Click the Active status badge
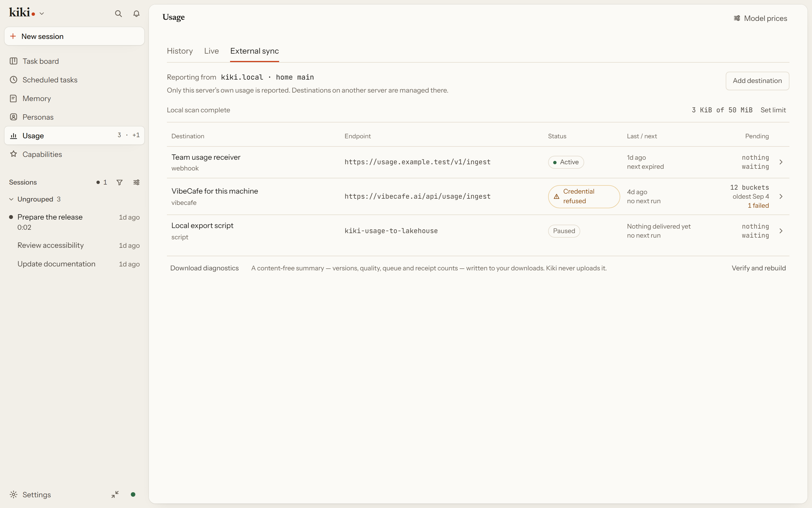The height and width of the screenshot is (508, 812). tap(566, 162)
